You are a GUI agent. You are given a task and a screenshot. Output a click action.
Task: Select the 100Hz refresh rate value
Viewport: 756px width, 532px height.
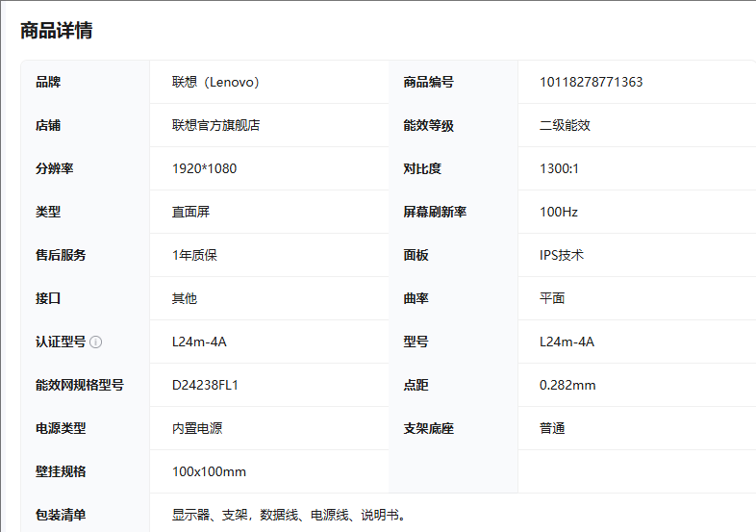[x=559, y=212]
